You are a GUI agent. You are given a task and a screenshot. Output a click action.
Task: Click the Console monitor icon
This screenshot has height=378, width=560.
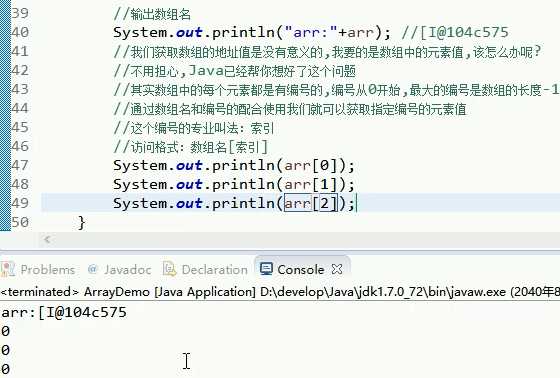[x=266, y=269]
